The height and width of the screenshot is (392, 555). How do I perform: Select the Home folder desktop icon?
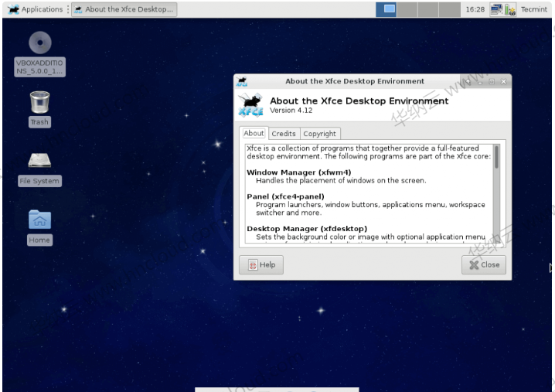(x=39, y=227)
